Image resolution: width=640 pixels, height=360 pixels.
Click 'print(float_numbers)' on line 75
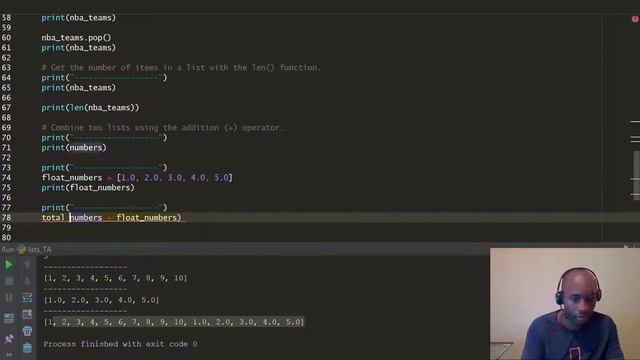pyautogui.click(x=88, y=188)
